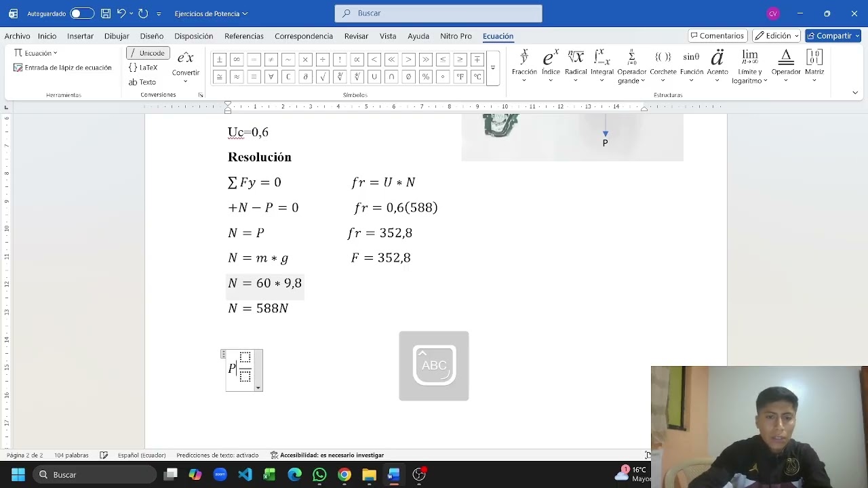Insert the less-than-or-equal symbol
Viewport: 868px width, 488px height.
pos(443,60)
